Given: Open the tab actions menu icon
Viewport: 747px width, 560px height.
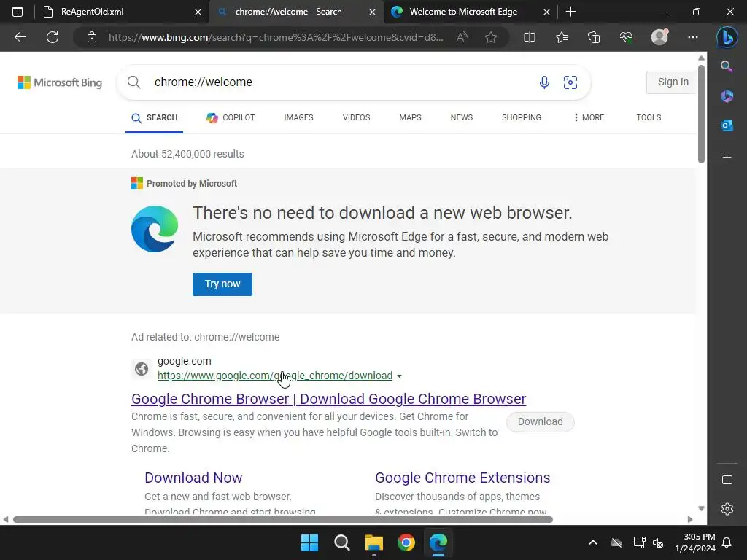Looking at the screenshot, I should click(18, 12).
